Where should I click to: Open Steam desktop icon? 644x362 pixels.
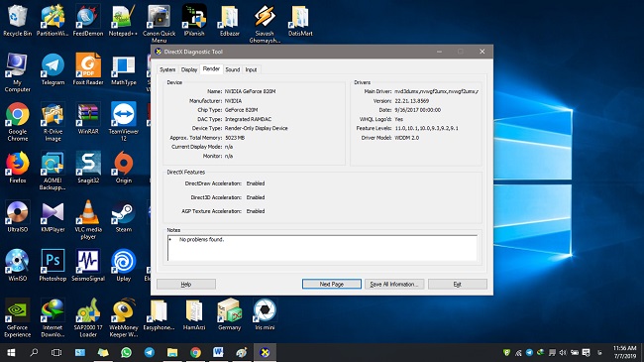pyautogui.click(x=123, y=216)
